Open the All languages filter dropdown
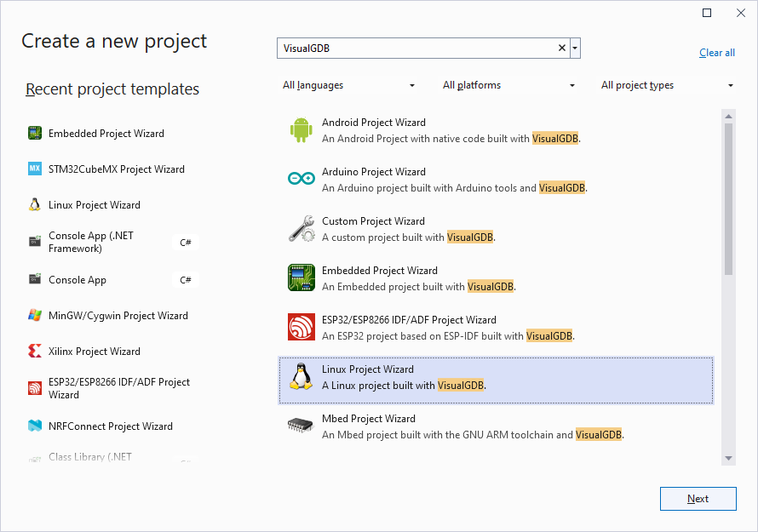This screenshot has height=532, width=758. click(x=349, y=85)
